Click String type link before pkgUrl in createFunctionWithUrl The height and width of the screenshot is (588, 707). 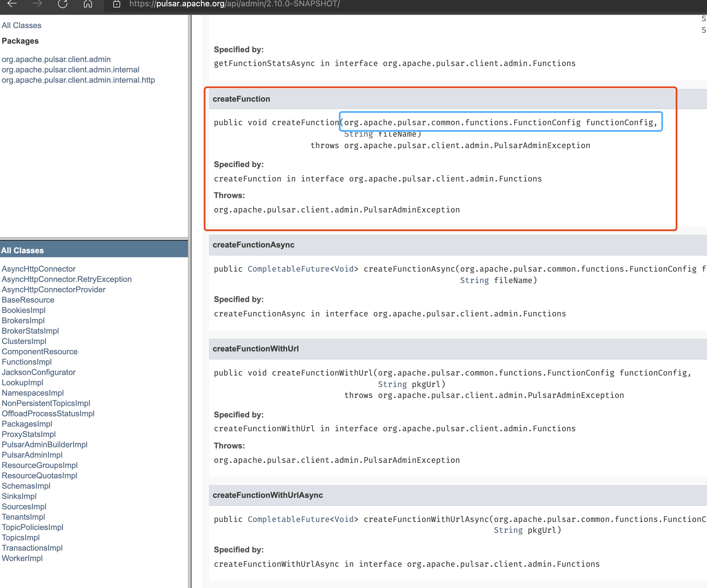(392, 384)
